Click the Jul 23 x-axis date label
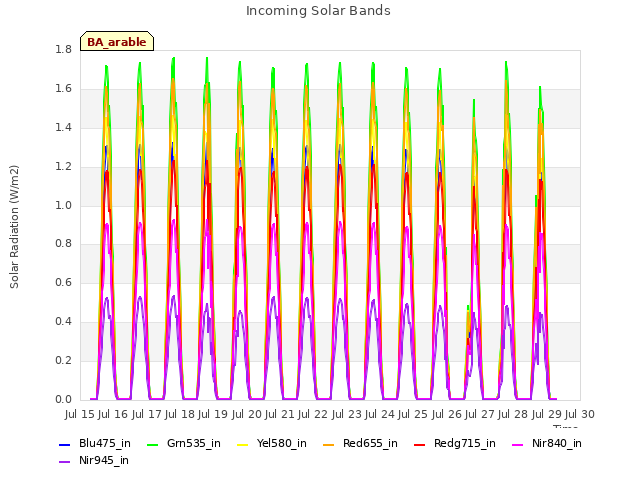640x480 pixels. 347,414
